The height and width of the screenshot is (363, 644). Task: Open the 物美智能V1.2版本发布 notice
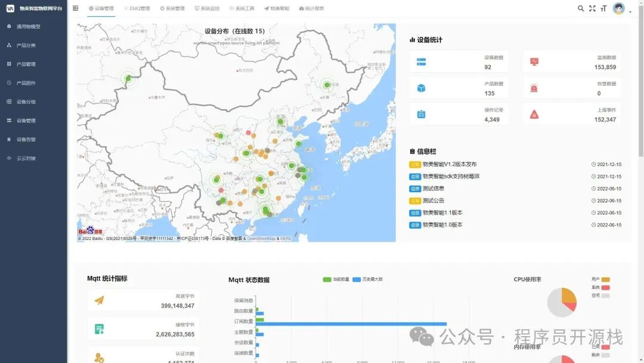click(450, 164)
